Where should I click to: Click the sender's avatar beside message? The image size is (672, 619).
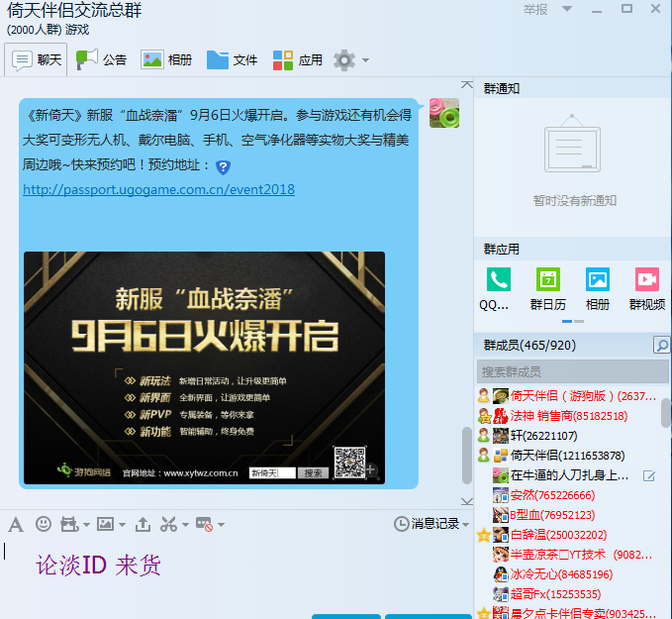(x=444, y=113)
